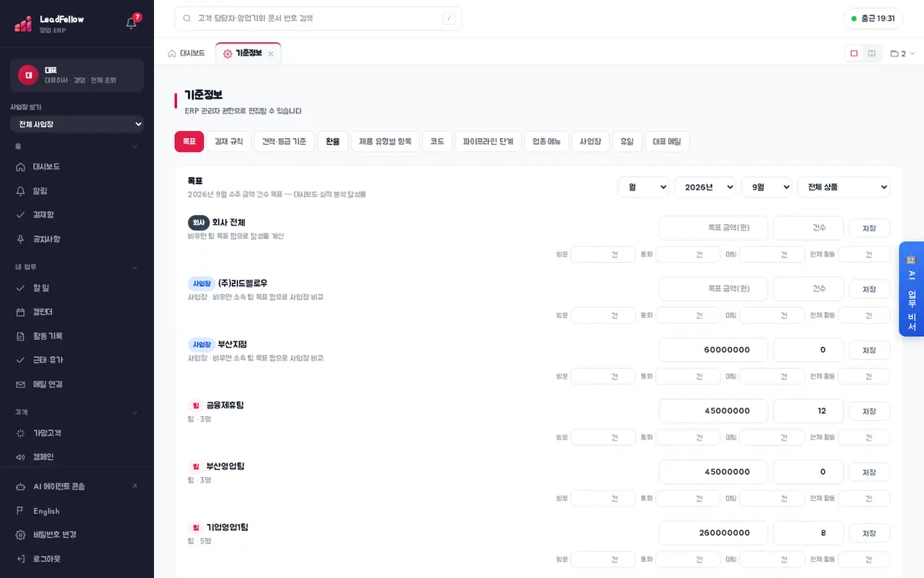The image size is (924, 578).
Task: Click the AI 에이전트 콘솔 robot icon
Action: point(21,487)
